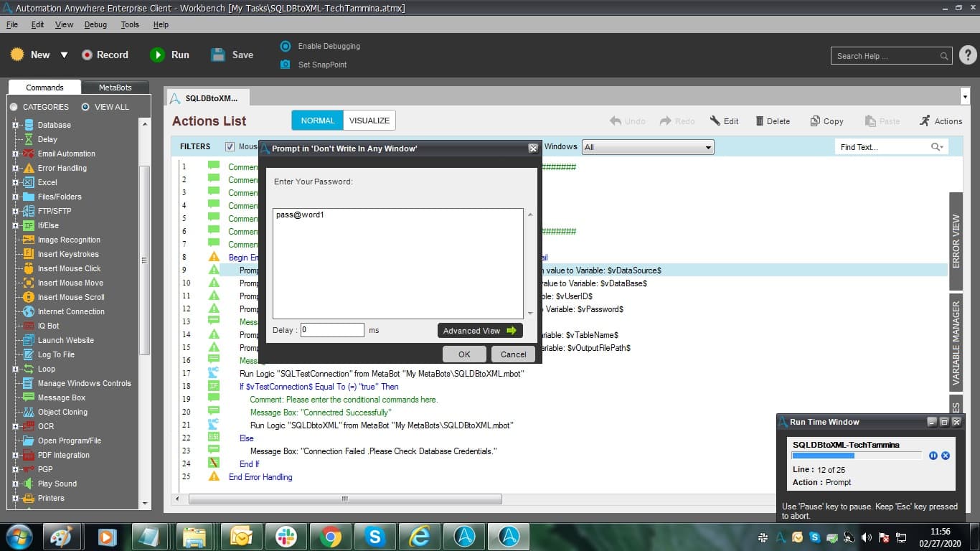Select the Launch Website icon
The image size is (980, 551).
(29, 340)
